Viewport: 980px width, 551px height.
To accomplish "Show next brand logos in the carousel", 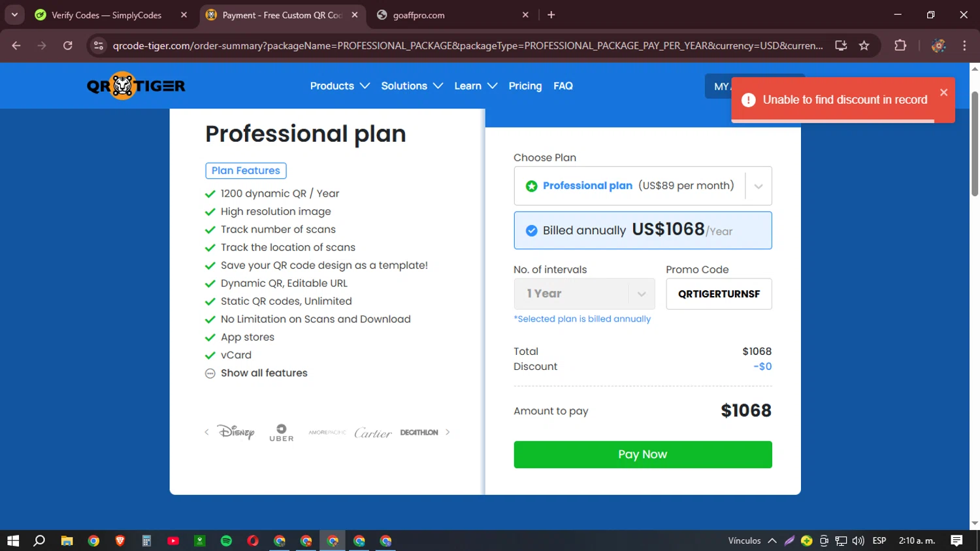I will tap(448, 432).
